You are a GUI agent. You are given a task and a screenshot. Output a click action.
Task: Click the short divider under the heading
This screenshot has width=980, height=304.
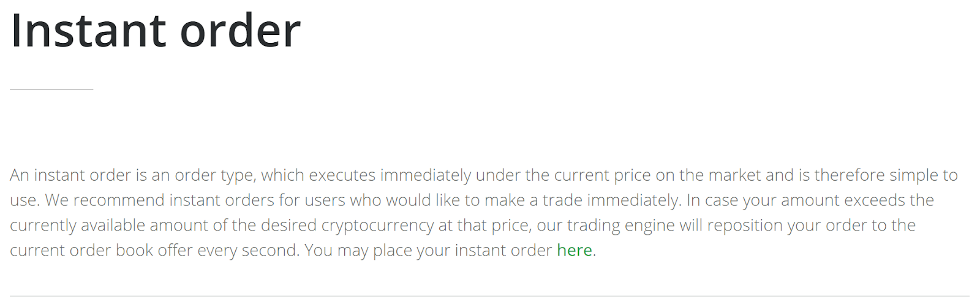[x=51, y=89]
